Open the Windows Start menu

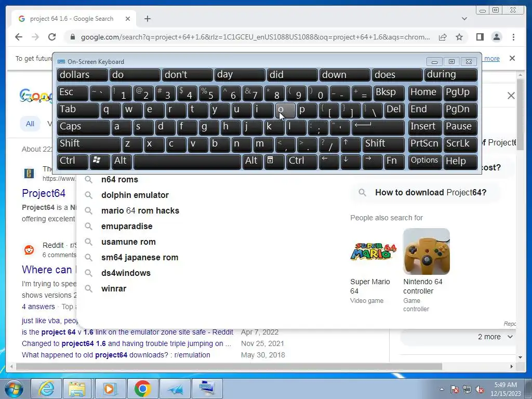[14, 389]
